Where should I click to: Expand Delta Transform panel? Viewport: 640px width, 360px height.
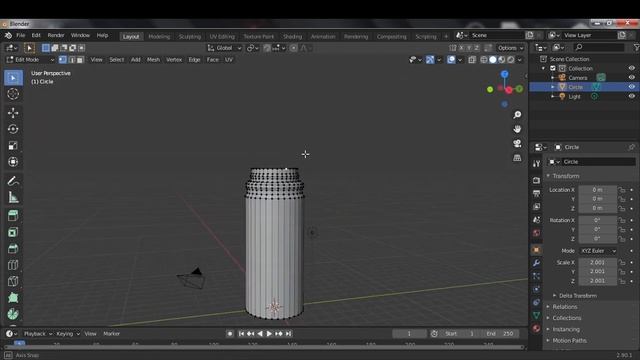click(x=577, y=296)
